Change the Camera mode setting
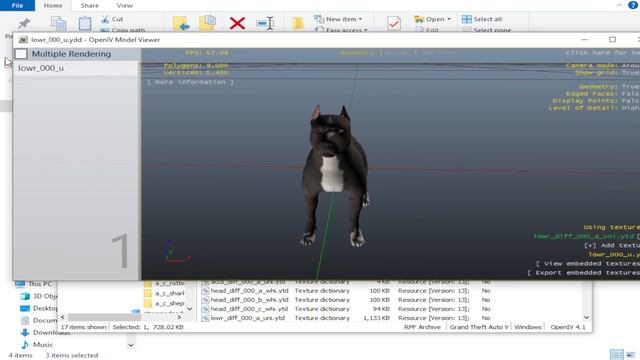 point(602,65)
